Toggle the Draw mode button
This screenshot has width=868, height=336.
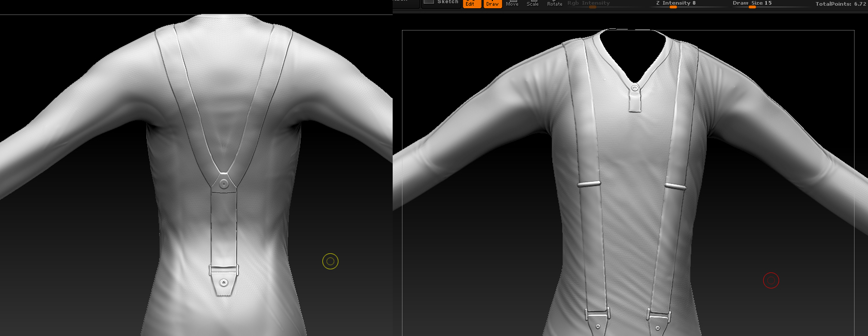pos(492,4)
